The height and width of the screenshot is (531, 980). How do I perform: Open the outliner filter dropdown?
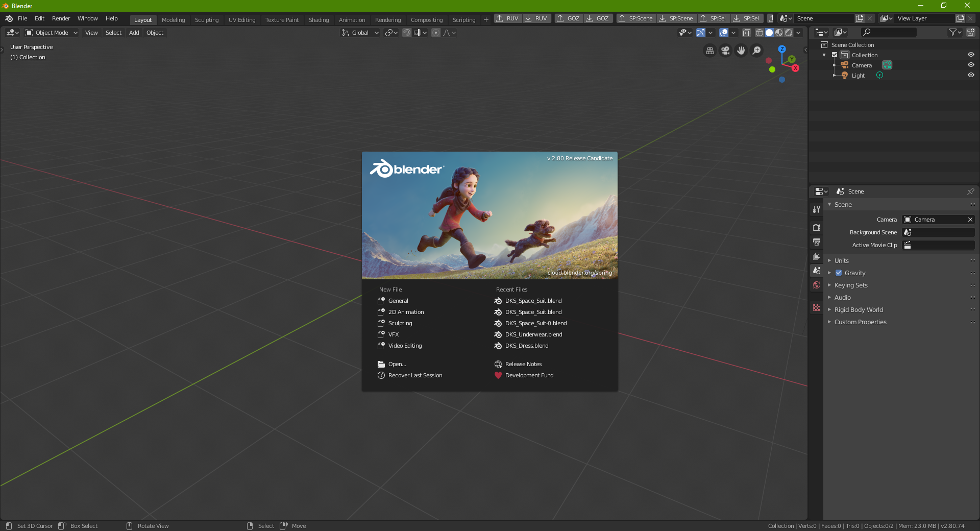(x=955, y=32)
